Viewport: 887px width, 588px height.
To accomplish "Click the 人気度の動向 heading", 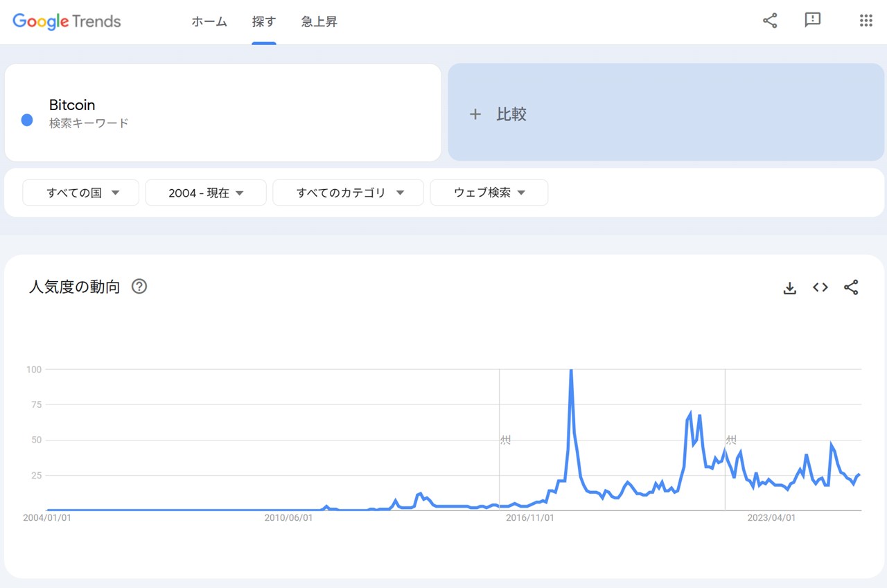I will (x=75, y=287).
